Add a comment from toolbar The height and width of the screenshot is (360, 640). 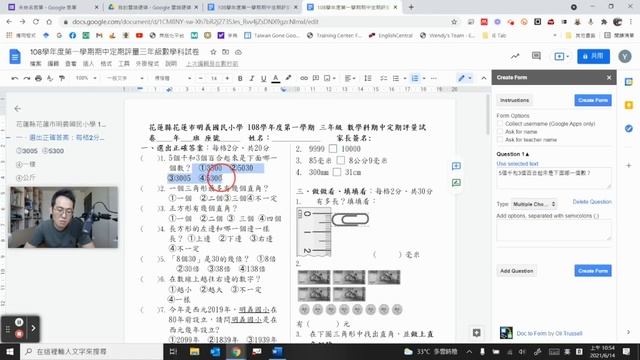pyautogui.click(x=316, y=78)
